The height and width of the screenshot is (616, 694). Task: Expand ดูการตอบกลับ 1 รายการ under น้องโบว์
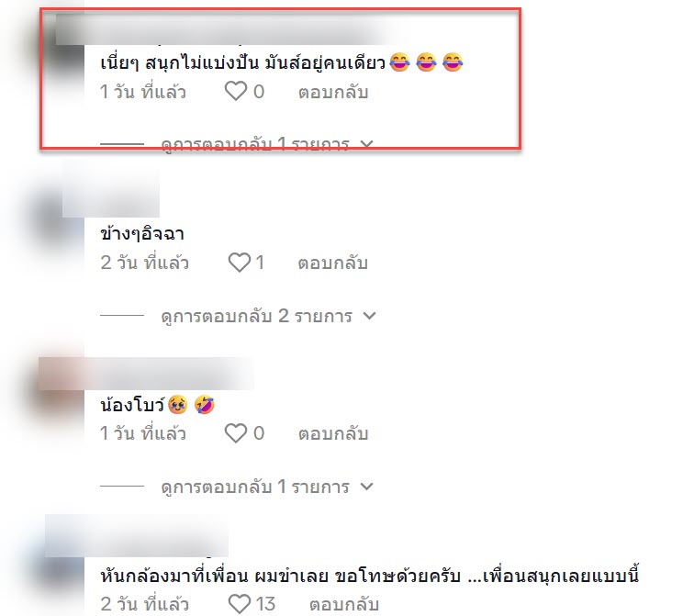(x=267, y=487)
